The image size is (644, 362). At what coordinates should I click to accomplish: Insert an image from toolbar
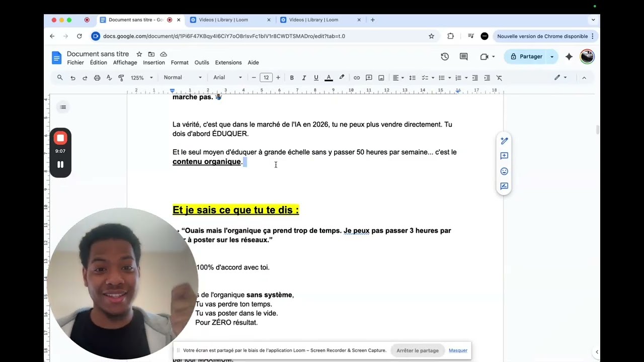coord(381,77)
